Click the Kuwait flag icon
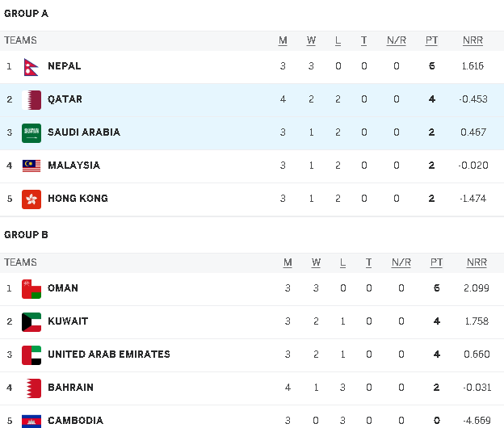This screenshot has height=428, width=504. pos(31,321)
